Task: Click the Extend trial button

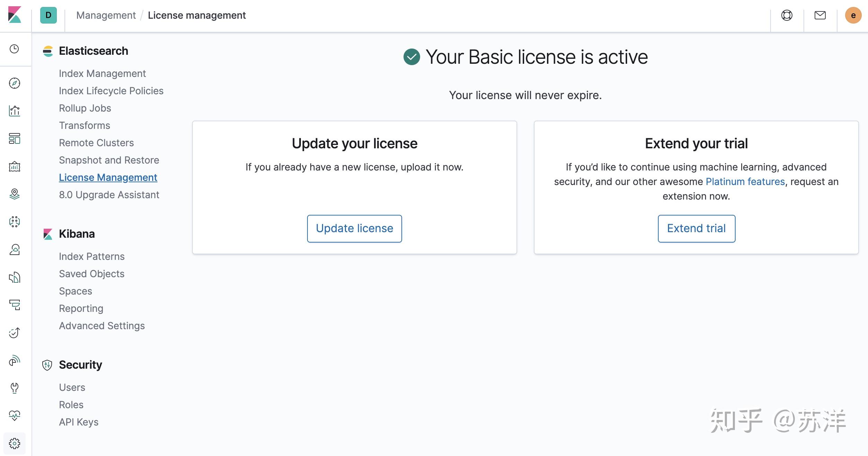Action: [x=696, y=228]
